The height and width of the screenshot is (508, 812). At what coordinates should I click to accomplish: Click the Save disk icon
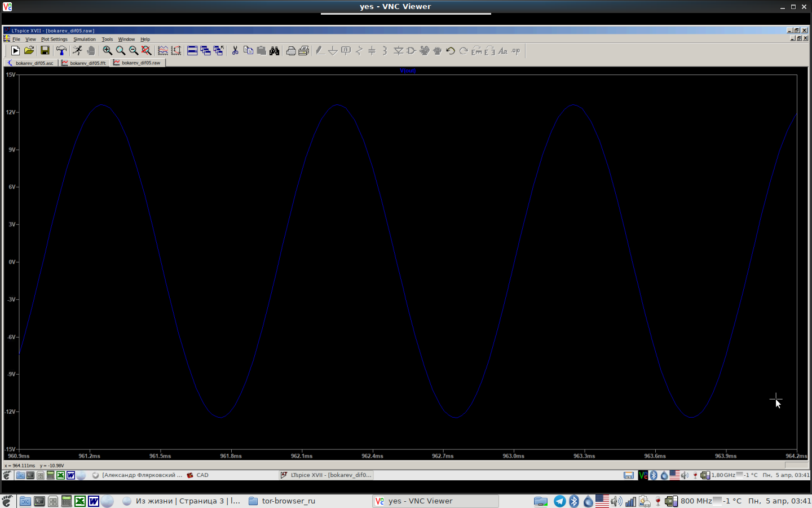(45, 51)
